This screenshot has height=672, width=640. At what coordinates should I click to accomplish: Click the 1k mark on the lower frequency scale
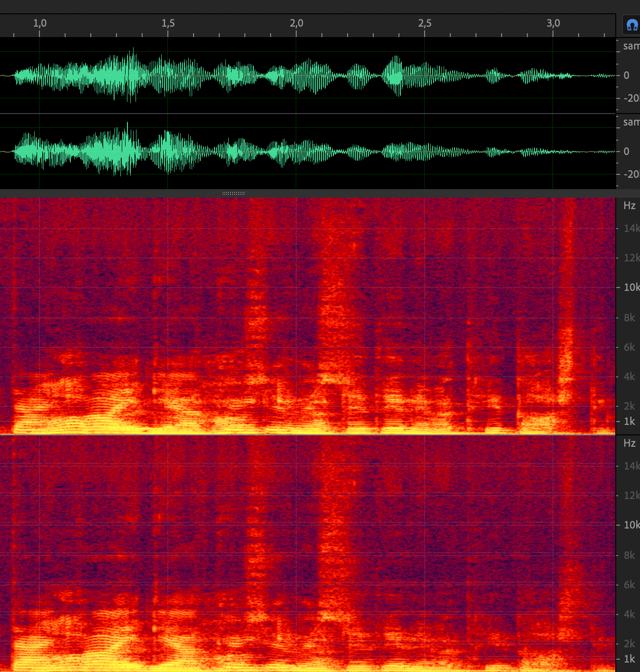click(x=629, y=659)
